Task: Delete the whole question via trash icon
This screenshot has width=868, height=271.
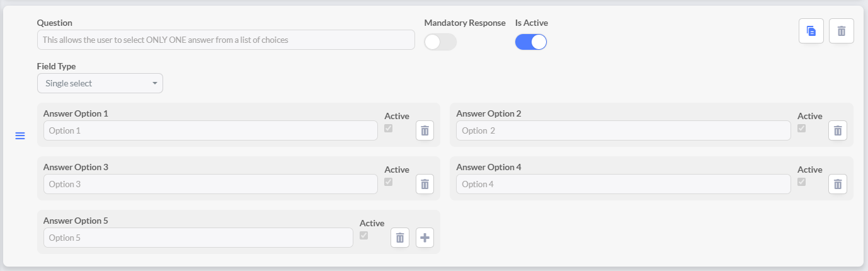Action: coord(841,31)
